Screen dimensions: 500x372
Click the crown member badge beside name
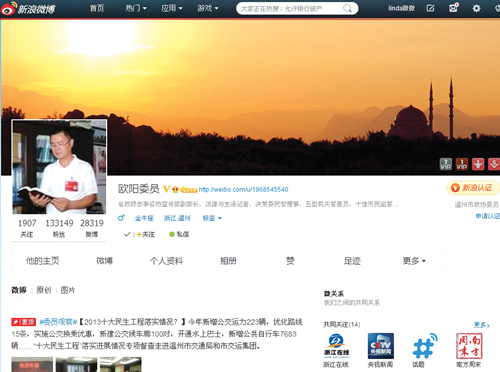click(175, 190)
